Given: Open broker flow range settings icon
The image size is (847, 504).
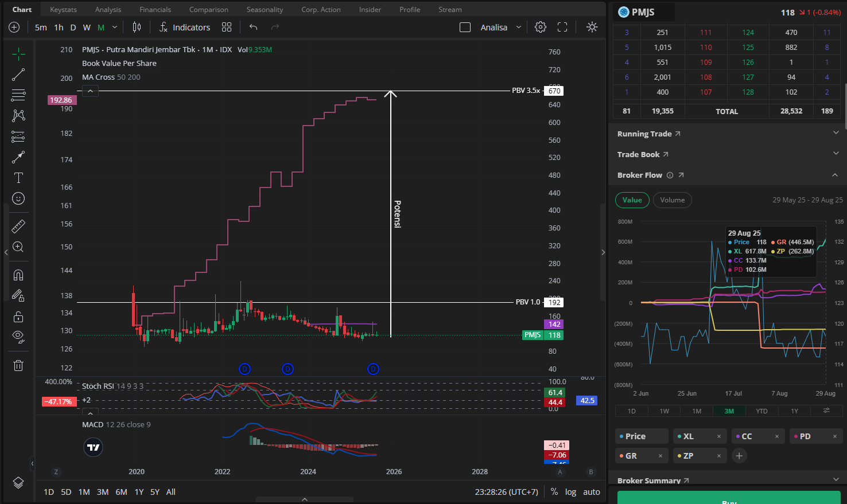Looking at the screenshot, I should pos(826,411).
